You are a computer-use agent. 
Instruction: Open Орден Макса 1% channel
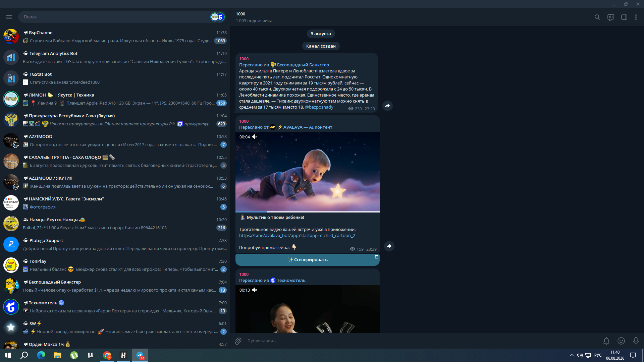pos(115,344)
